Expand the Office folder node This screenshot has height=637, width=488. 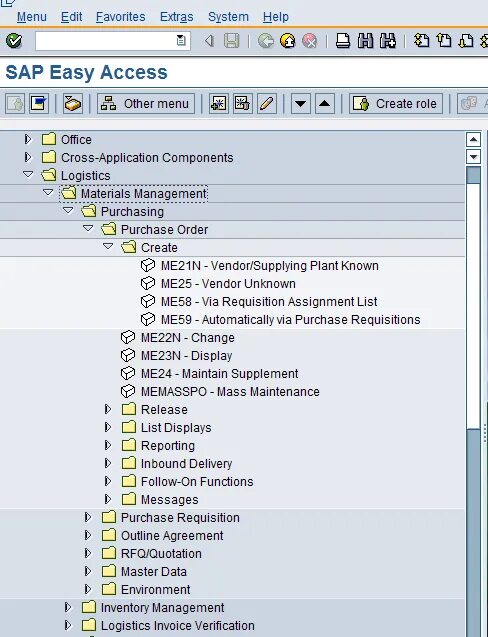(28, 139)
